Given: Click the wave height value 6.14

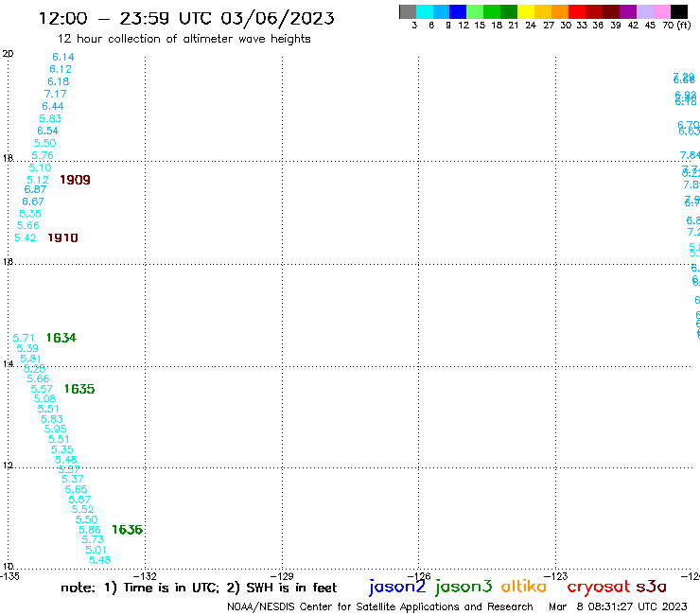Looking at the screenshot, I should [63, 57].
